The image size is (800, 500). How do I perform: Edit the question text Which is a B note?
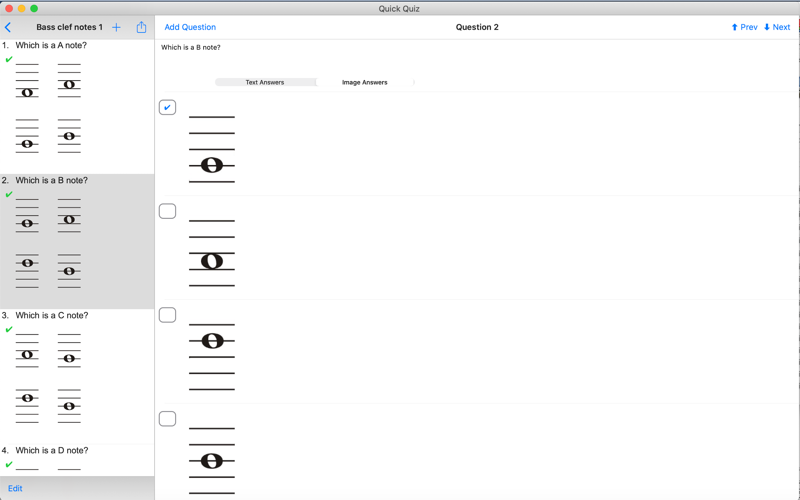[191, 47]
